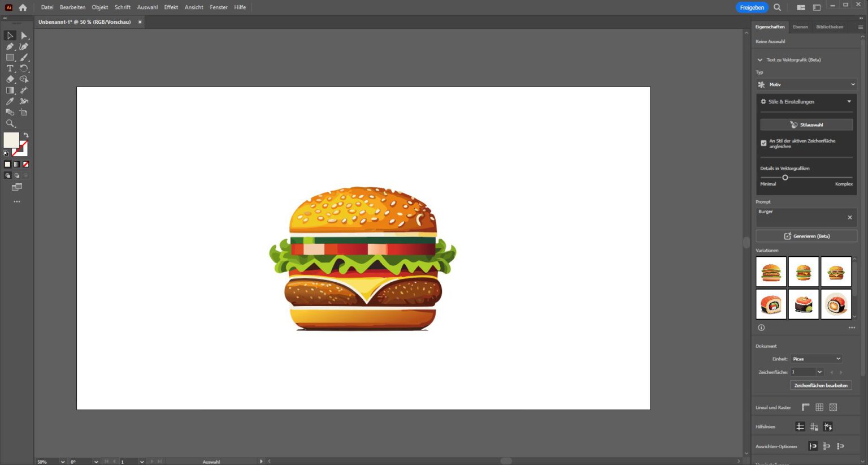This screenshot has width=868, height=465.
Task: Collapse the 'Text zu Vektorgrafik (Beta)' section
Action: pyautogui.click(x=760, y=59)
